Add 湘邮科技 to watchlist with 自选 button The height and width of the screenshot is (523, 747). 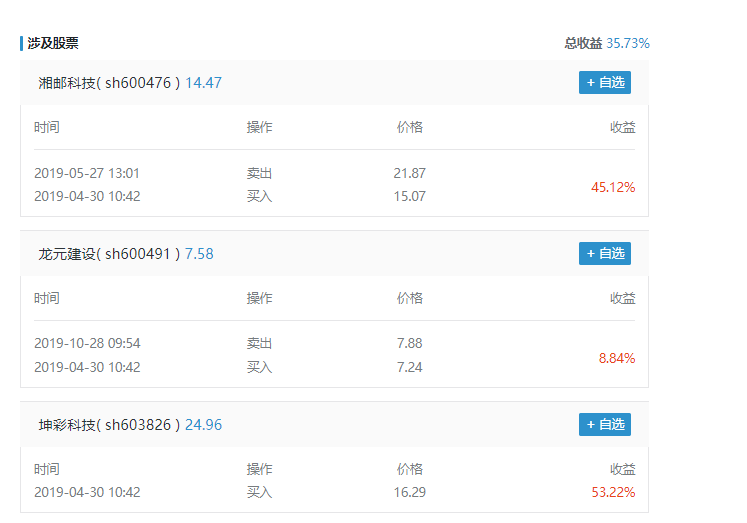[605, 82]
